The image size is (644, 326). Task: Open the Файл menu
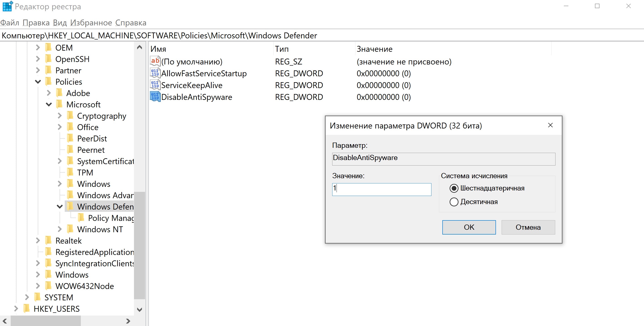[x=10, y=22]
